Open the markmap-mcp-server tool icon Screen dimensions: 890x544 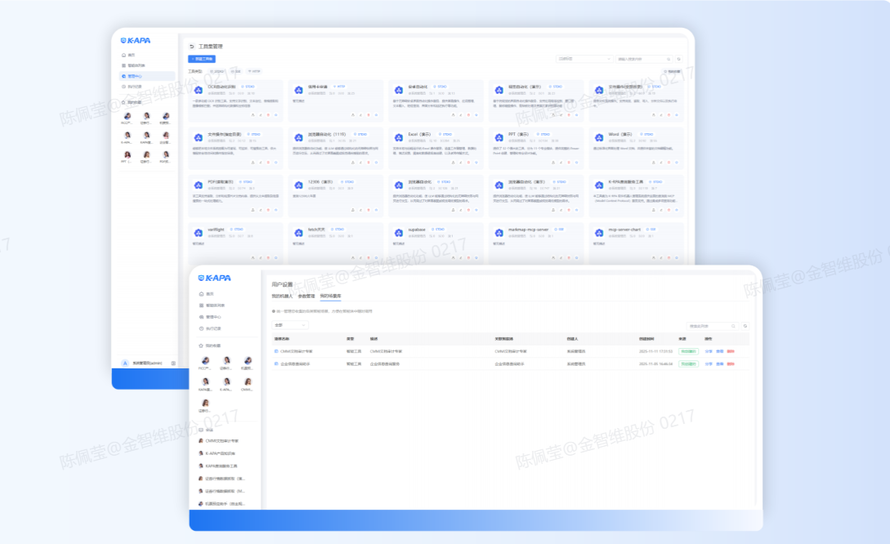pos(498,232)
